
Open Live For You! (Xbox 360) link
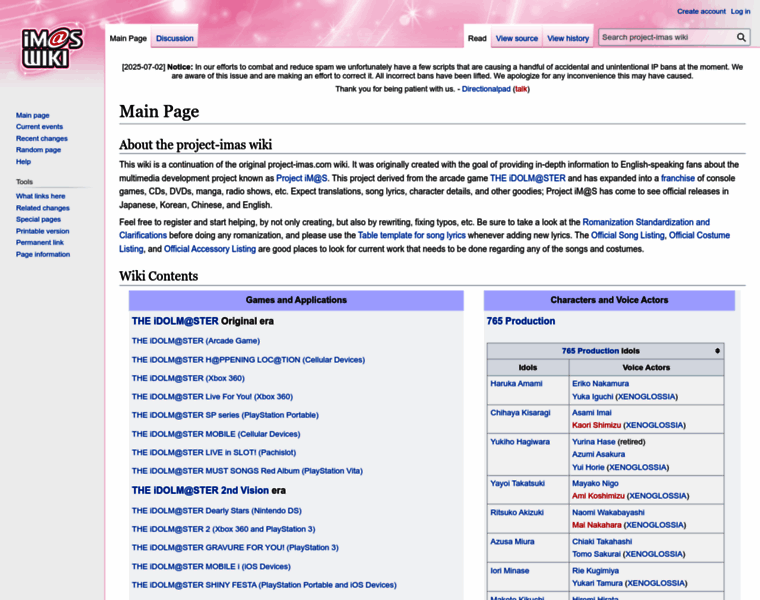pyautogui.click(x=212, y=397)
